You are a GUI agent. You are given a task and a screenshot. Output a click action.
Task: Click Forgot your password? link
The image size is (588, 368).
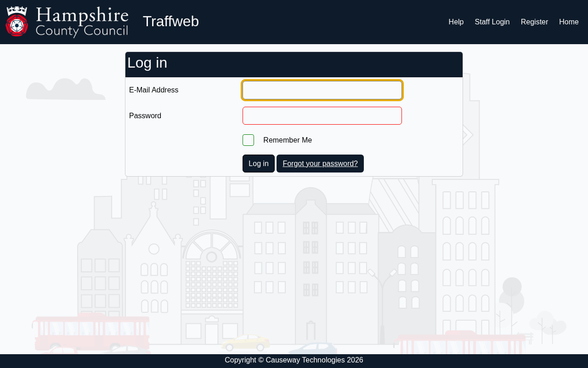(320, 164)
